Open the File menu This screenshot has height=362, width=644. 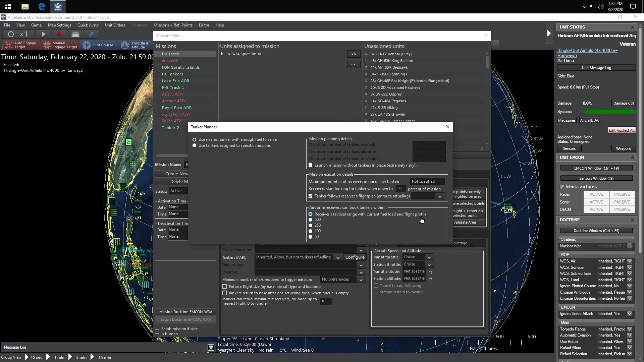tap(7, 25)
